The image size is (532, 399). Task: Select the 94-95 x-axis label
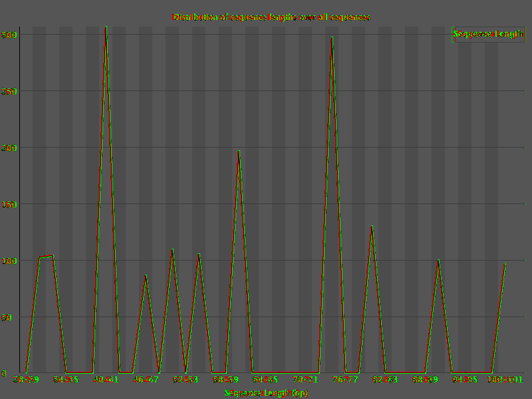pyautogui.click(x=465, y=379)
